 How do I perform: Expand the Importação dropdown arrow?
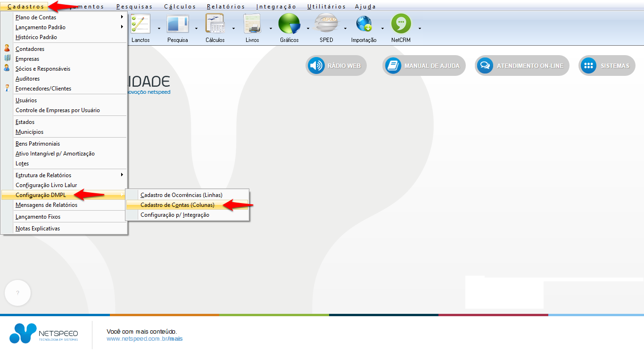(x=382, y=28)
